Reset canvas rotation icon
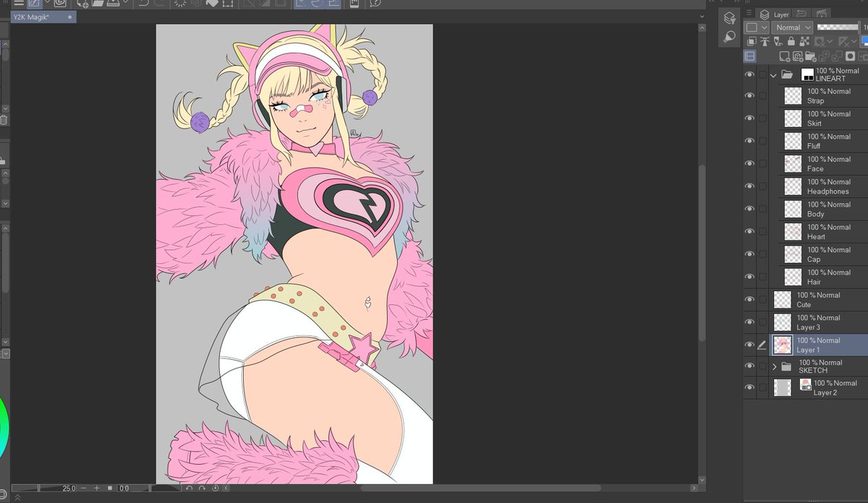The height and width of the screenshot is (503, 868). point(215,488)
